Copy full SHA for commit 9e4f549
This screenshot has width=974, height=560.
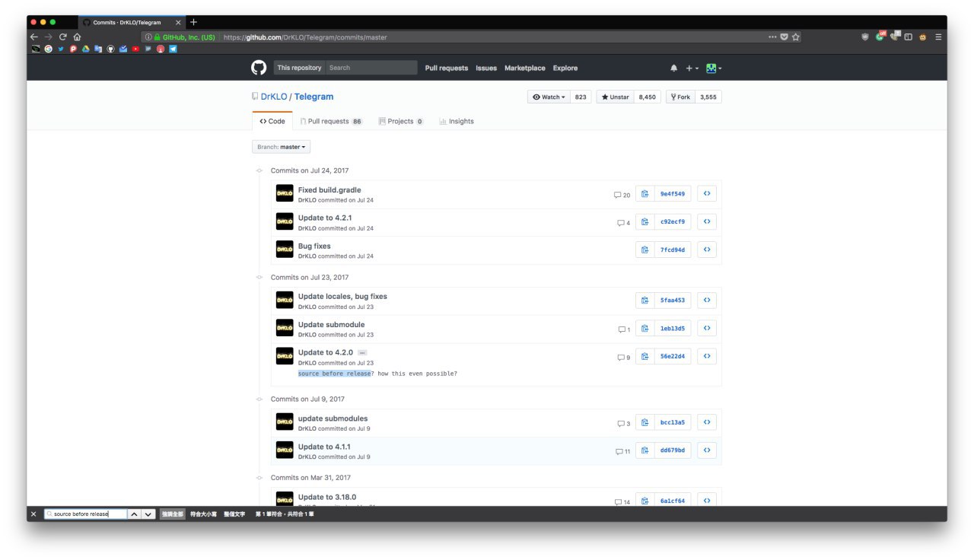[x=645, y=194]
